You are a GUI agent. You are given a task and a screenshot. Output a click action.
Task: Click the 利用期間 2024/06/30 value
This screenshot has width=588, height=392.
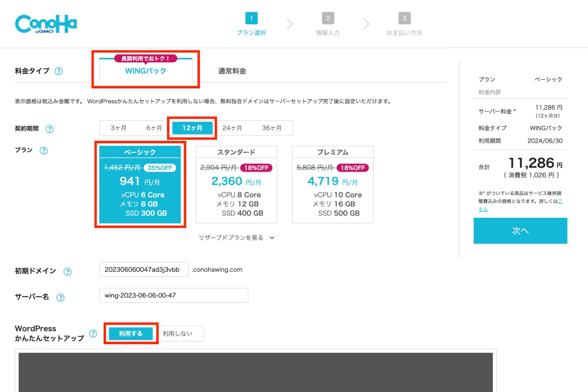[545, 141]
